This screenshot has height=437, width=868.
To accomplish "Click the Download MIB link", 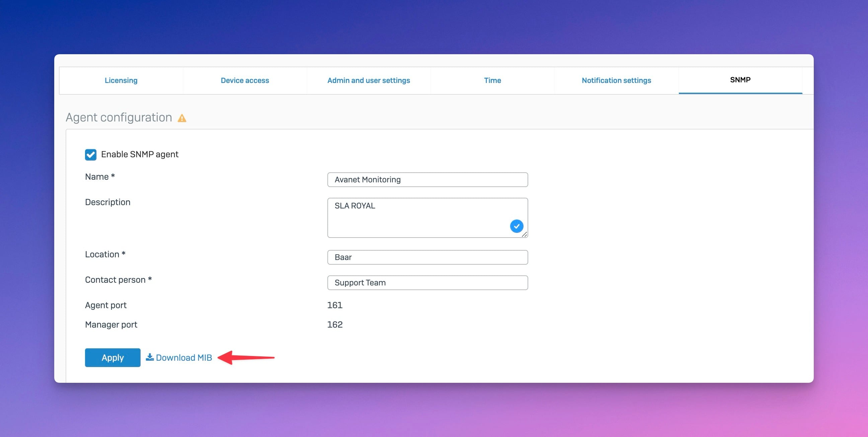I will pos(184,357).
